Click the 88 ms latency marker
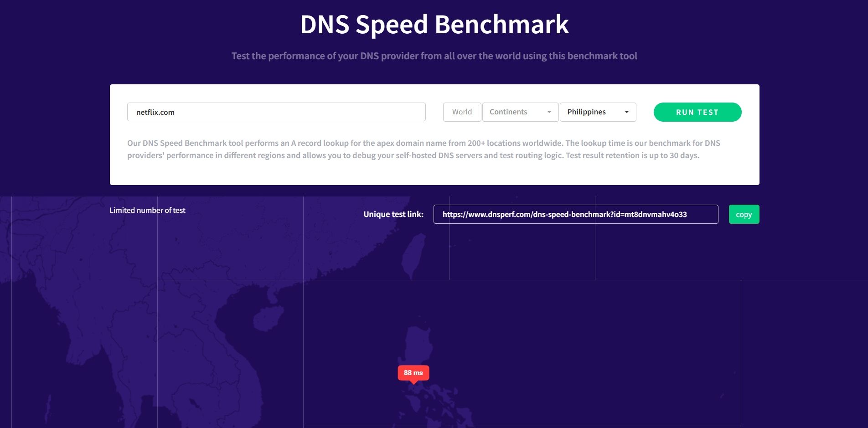 (x=413, y=373)
